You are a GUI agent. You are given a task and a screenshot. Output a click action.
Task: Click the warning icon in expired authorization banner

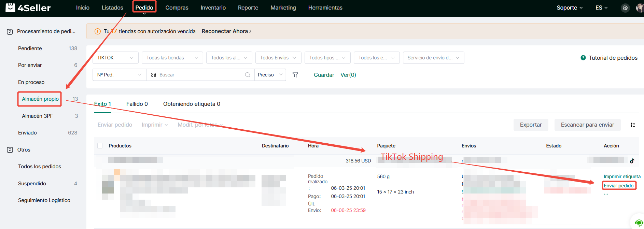[98, 31]
